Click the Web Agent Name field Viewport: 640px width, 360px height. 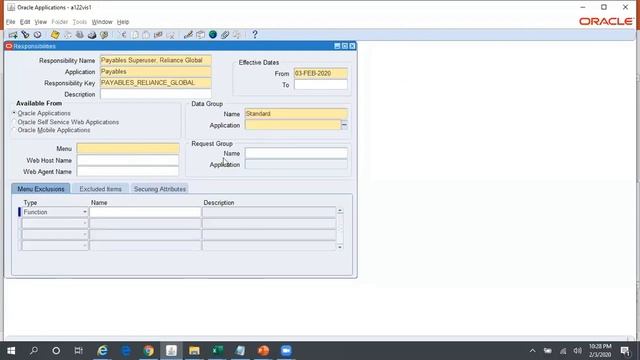(x=128, y=171)
